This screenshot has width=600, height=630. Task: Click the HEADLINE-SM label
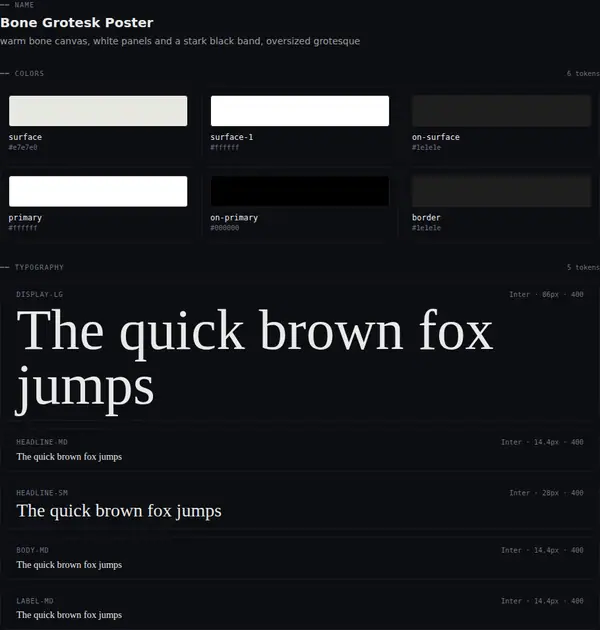42,493
